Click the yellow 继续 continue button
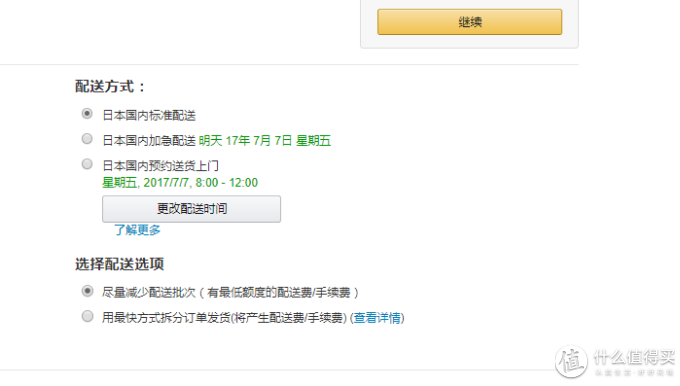 coord(470,22)
